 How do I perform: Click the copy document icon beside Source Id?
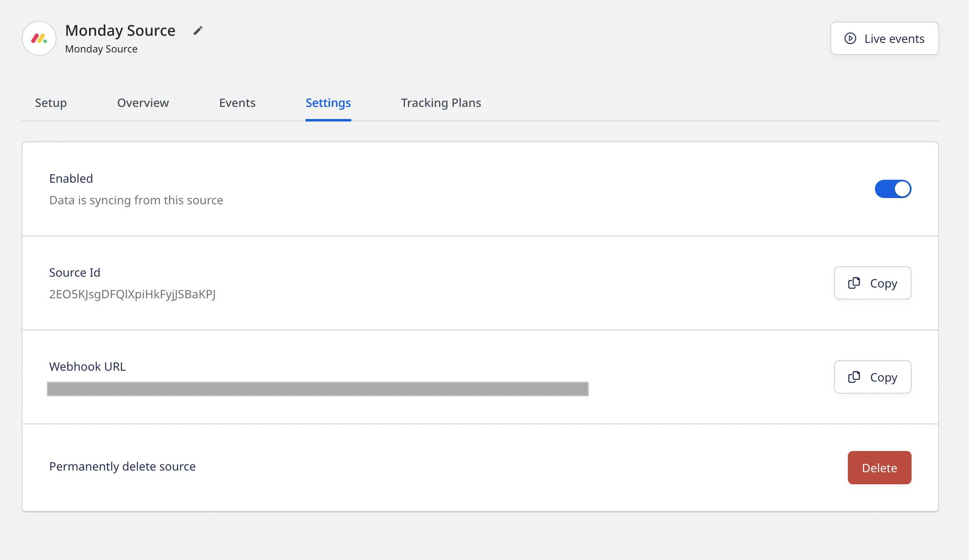pos(854,282)
